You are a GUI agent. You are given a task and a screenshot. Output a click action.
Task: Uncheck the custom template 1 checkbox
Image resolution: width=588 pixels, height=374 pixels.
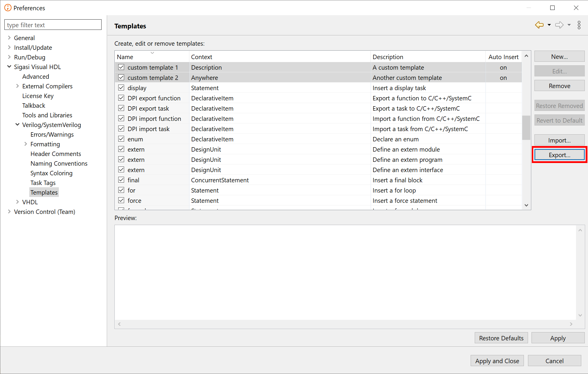121,67
